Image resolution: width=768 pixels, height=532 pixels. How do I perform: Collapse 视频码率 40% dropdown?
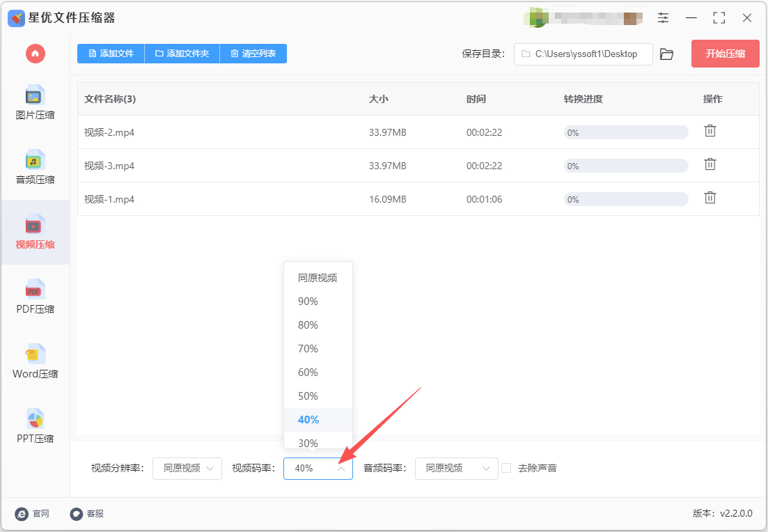318,469
